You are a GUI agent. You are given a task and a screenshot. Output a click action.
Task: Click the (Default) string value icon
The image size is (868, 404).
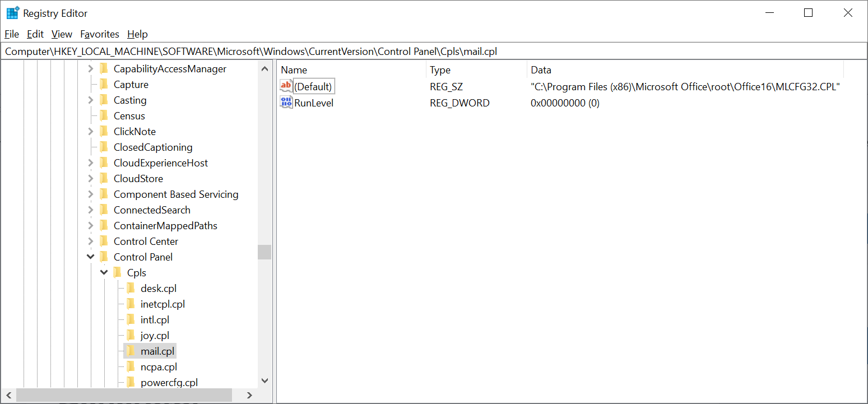tap(286, 86)
